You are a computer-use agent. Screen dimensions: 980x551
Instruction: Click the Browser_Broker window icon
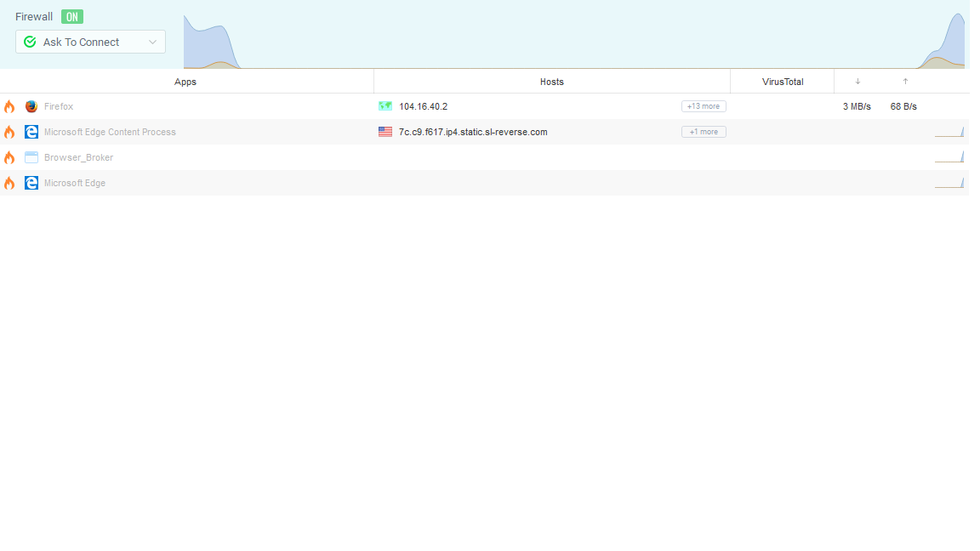(31, 157)
